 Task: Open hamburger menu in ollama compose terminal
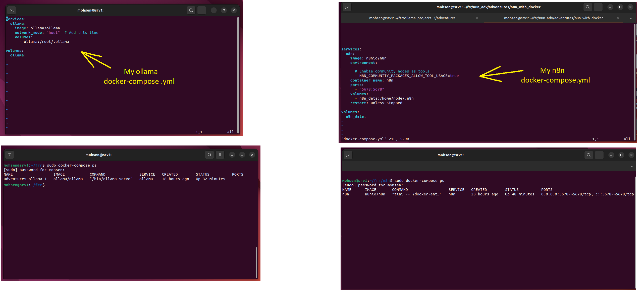click(202, 10)
